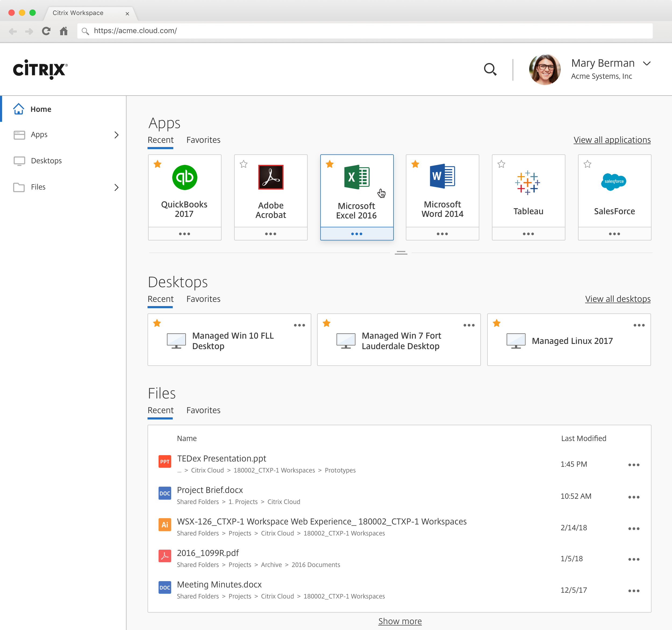
Task: Click the Apps section resize handle divider
Action: (x=401, y=253)
